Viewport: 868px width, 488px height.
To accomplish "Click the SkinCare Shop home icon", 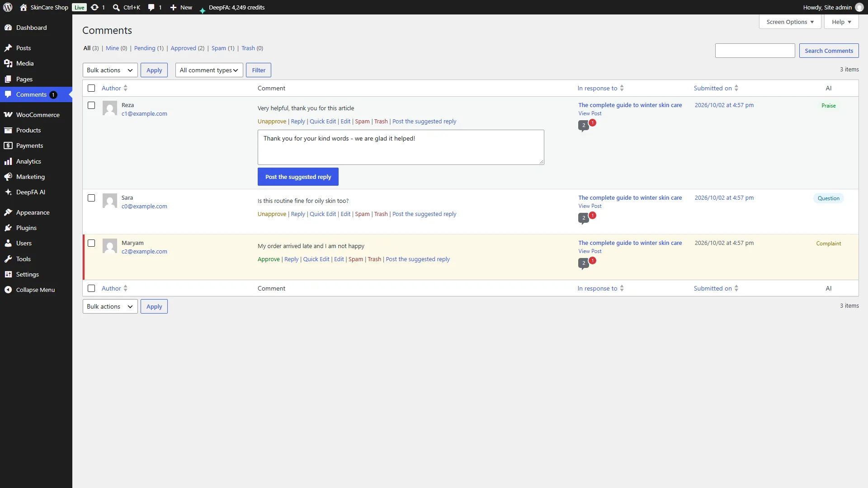I will pos(24,7).
